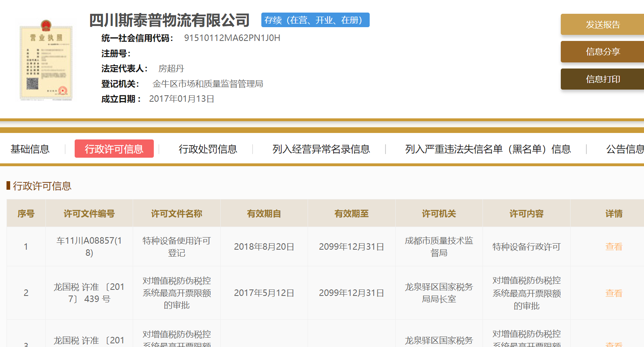Viewport: 644px width, 347px height.
Task: Click row 2 license number 龙国税 许准〔2017〕439 号
Action: point(89,293)
